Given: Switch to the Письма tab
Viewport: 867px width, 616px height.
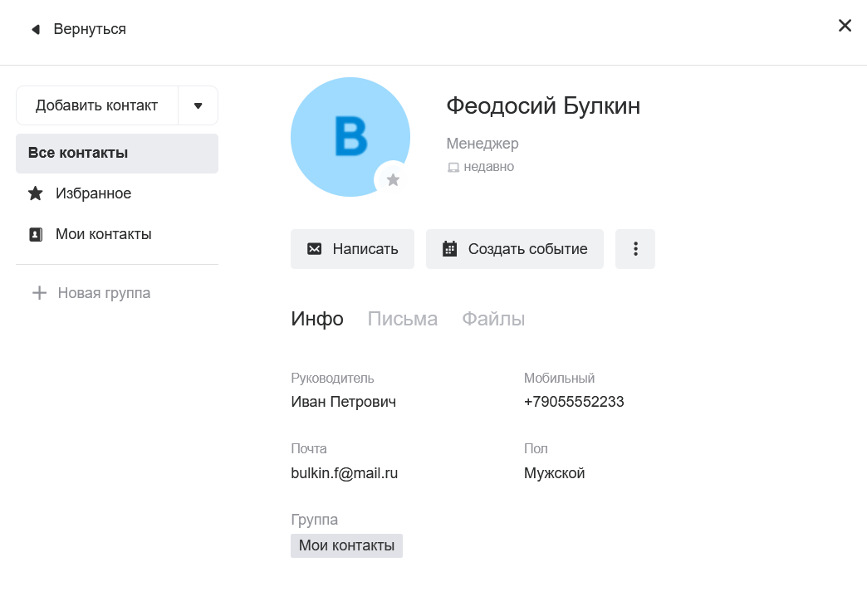Looking at the screenshot, I should click(402, 319).
